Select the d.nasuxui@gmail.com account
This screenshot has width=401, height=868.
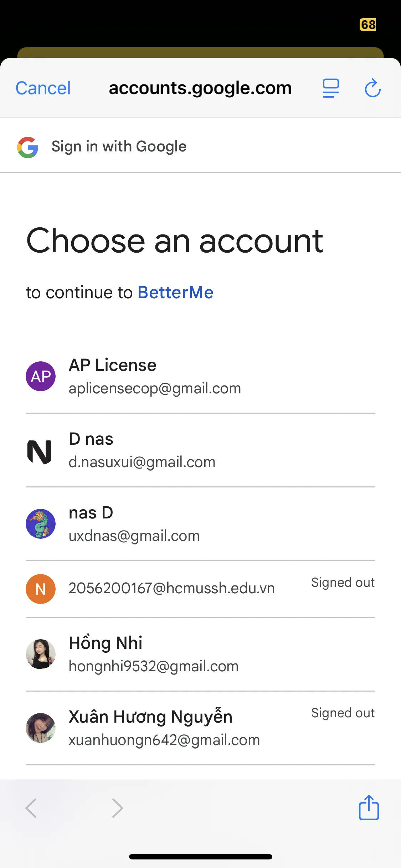pyautogui.click(x=142, y=462)
